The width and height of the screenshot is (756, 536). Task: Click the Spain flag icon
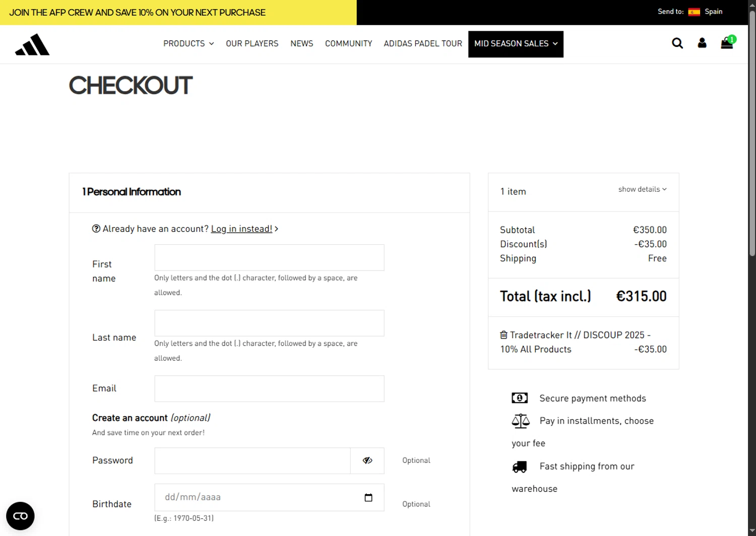pos(694,12)
